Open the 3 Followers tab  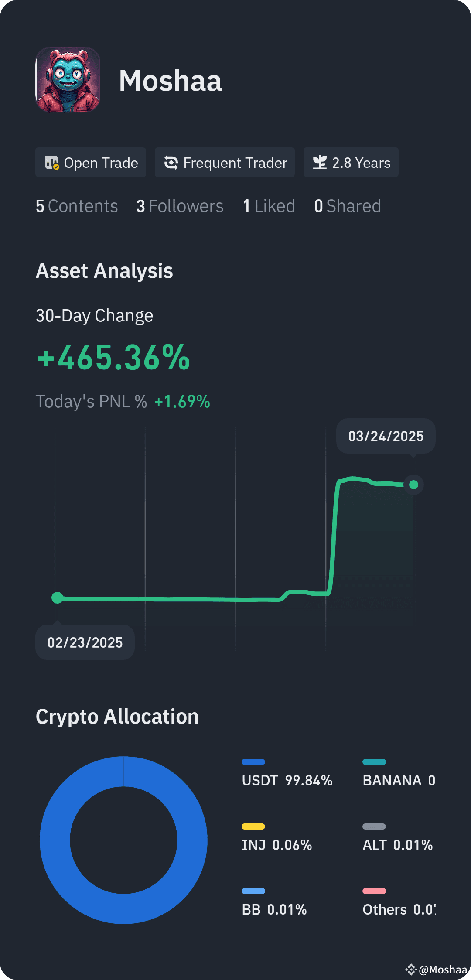click(180, 206)
